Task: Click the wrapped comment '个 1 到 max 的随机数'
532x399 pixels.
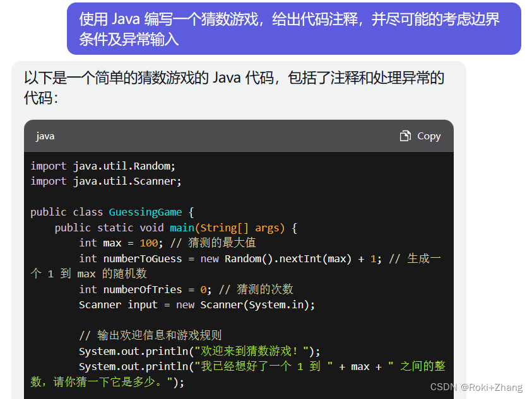Action: [x=88, y=274]
